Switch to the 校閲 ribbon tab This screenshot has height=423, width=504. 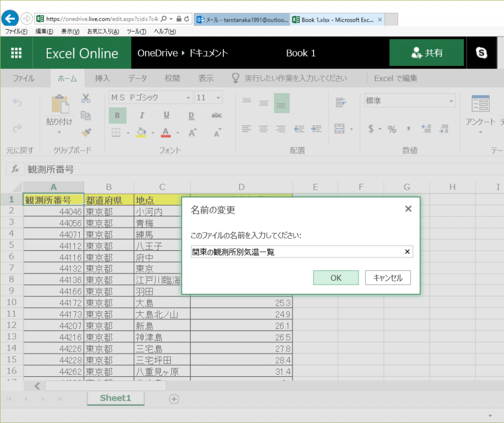(172, 78)
